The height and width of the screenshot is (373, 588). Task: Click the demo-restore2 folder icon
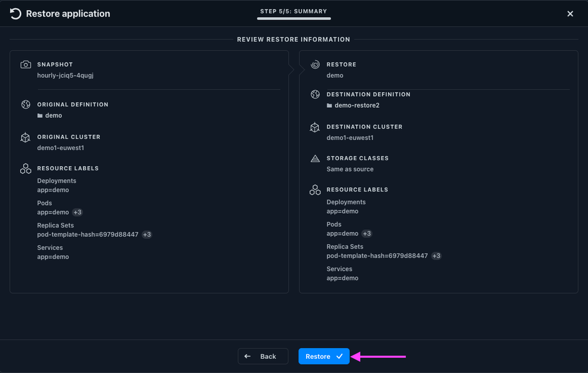[x=329, y=105]
